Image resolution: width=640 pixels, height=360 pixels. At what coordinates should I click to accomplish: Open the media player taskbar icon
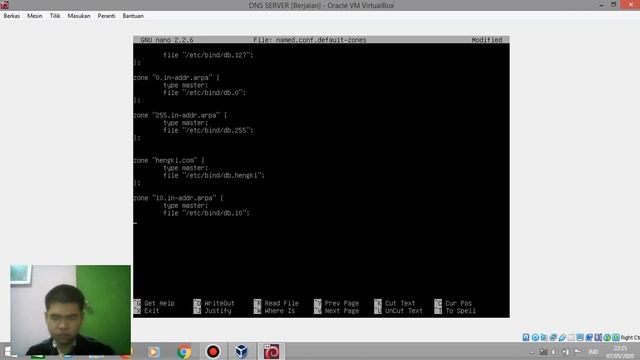click(154, 351)
